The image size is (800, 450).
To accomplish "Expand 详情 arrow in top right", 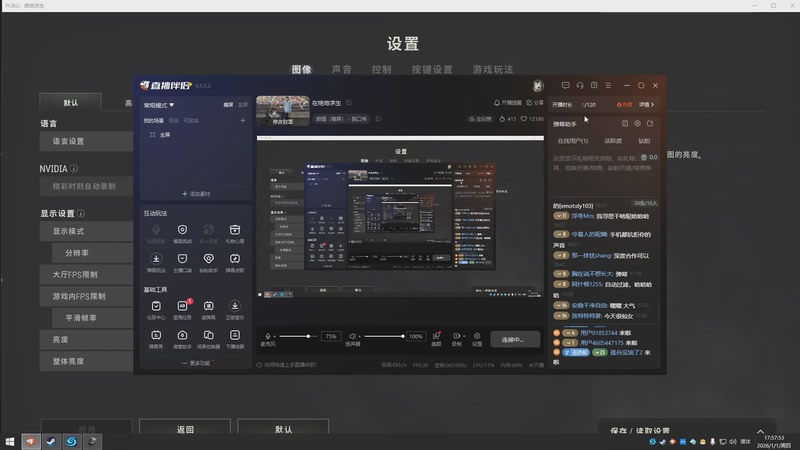I will [646, 105].
